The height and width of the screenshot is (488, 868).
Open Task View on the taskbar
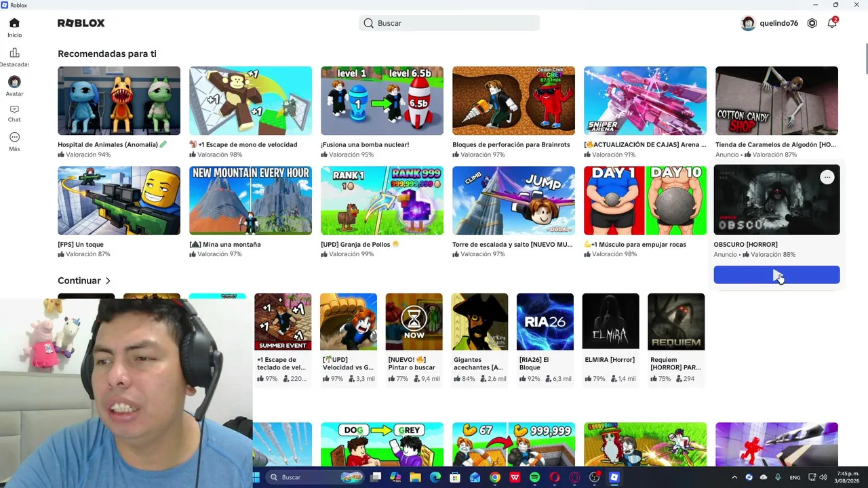coord(376,477)
